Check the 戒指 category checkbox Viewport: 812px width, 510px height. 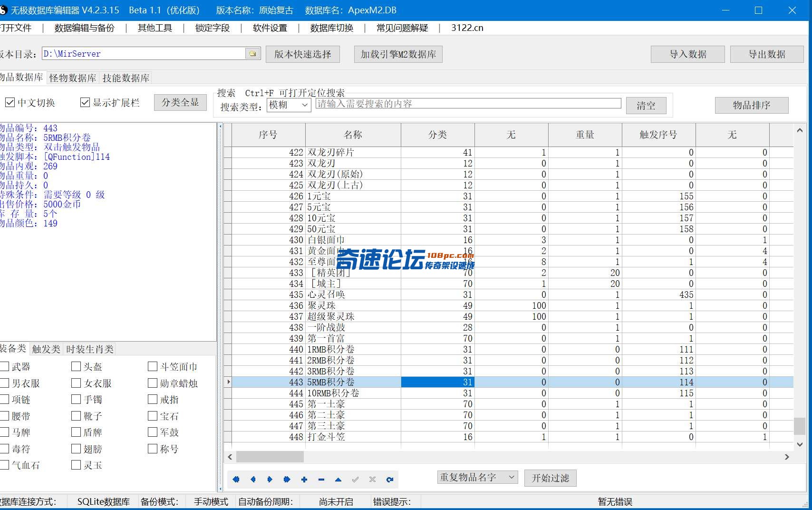(x=153, y=399)
